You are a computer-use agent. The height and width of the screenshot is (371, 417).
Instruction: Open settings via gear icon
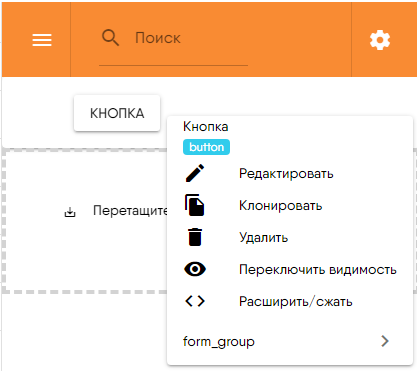coord(380,40)
